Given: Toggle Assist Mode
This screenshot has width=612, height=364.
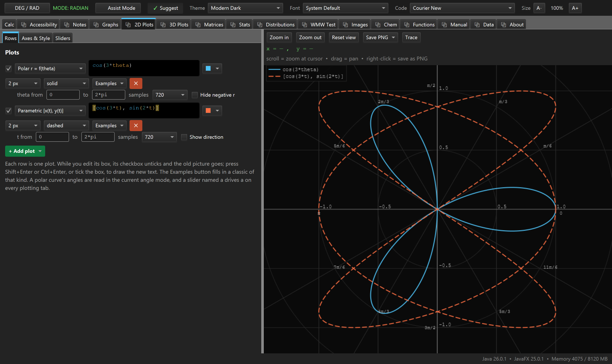Looking at the screenshot, I should [x=118, y=8].
